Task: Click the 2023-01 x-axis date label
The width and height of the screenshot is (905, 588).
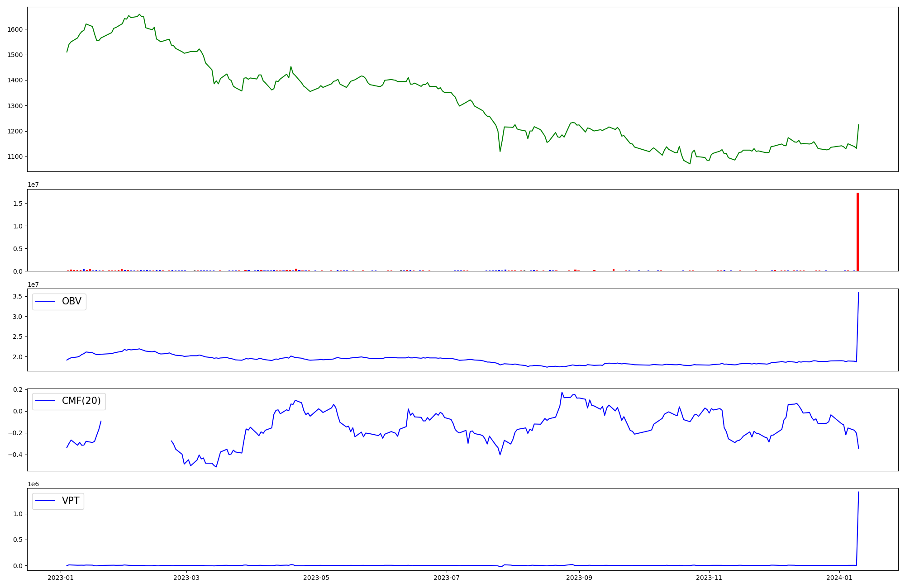Action: click(61, 578)
